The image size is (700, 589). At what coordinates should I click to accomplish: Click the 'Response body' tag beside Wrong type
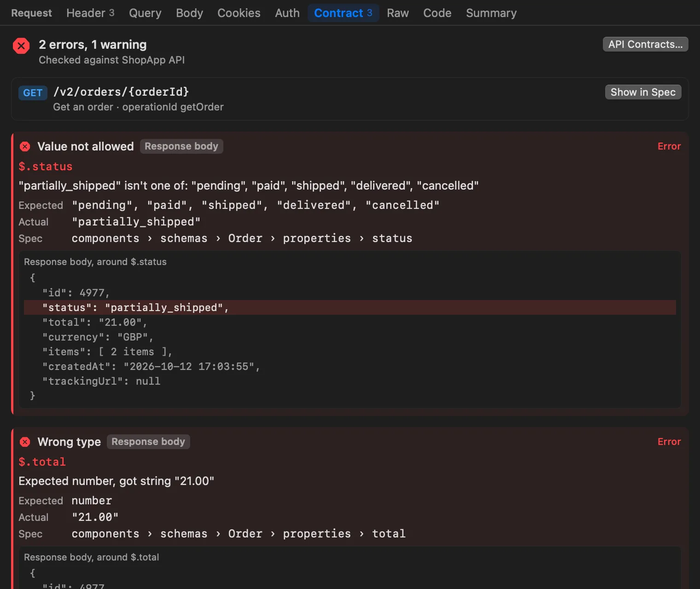148,442
